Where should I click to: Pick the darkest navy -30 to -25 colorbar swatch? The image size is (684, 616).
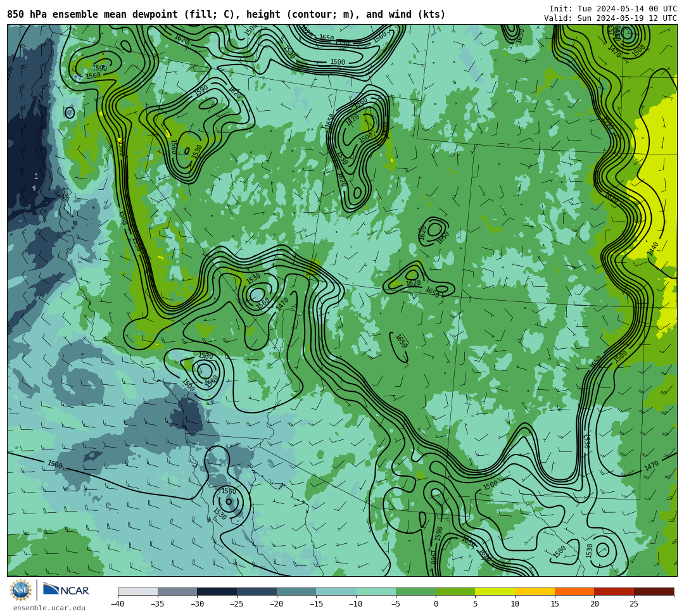point(217,591)
